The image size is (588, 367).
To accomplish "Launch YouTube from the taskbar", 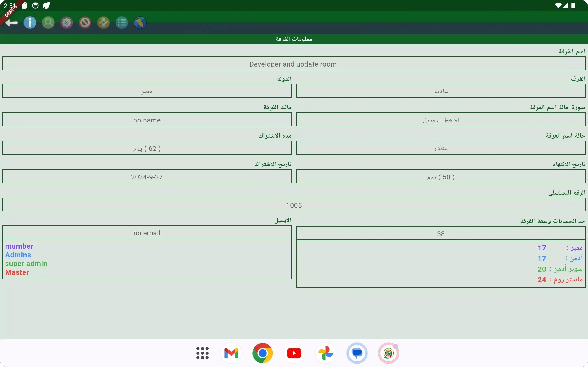I will coord(294,353).
